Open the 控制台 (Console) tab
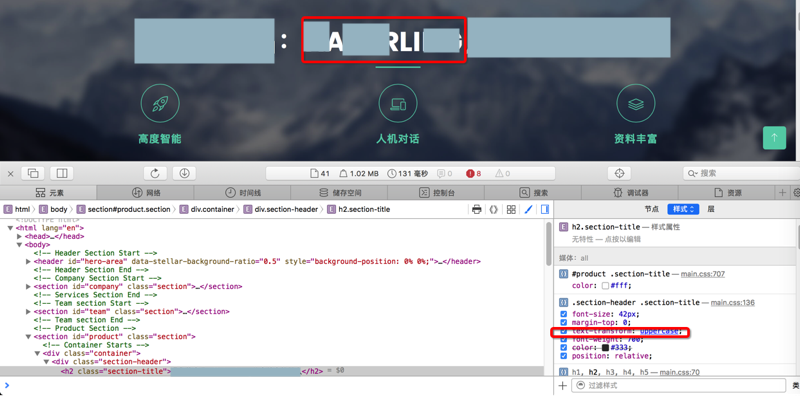Screen dimensions: 800x396 (x=436, y=193)
